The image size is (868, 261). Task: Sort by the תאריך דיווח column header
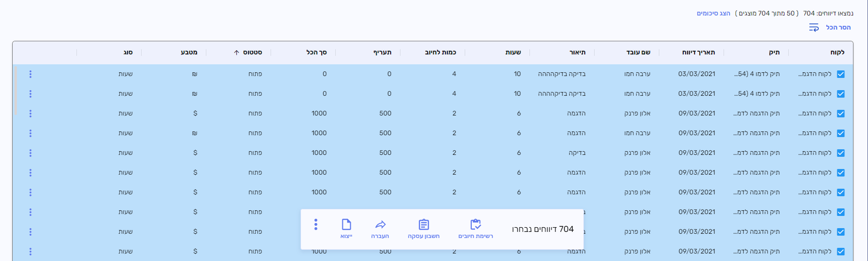[698, 53]
